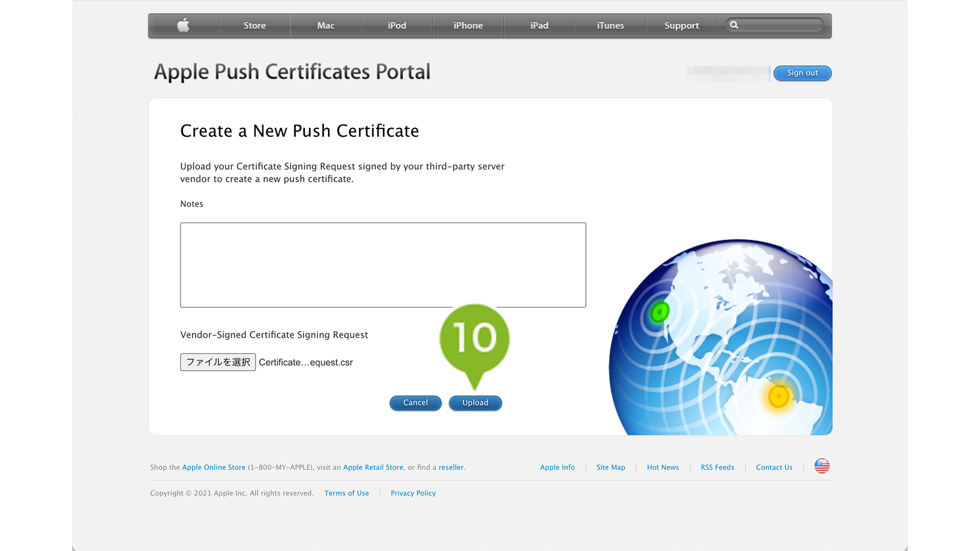The width and height of the screenshot is (980, 551).
Task: Open the Site Map link
Action: point(611,467)
